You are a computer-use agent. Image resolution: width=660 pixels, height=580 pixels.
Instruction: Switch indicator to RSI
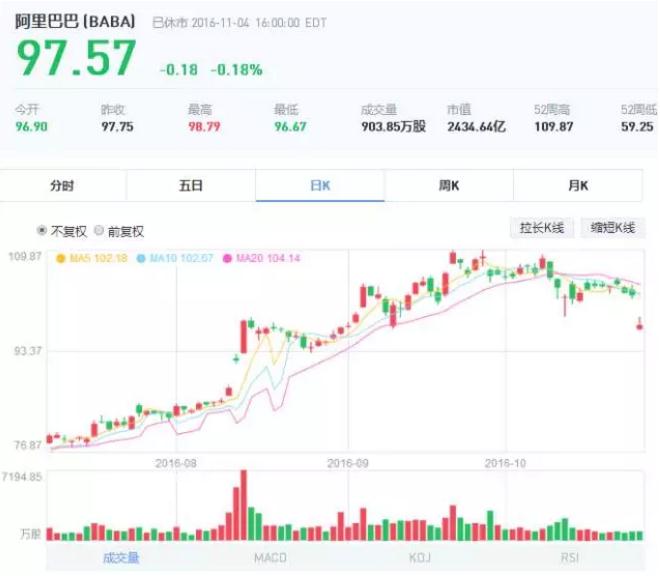tap(570, 558)
